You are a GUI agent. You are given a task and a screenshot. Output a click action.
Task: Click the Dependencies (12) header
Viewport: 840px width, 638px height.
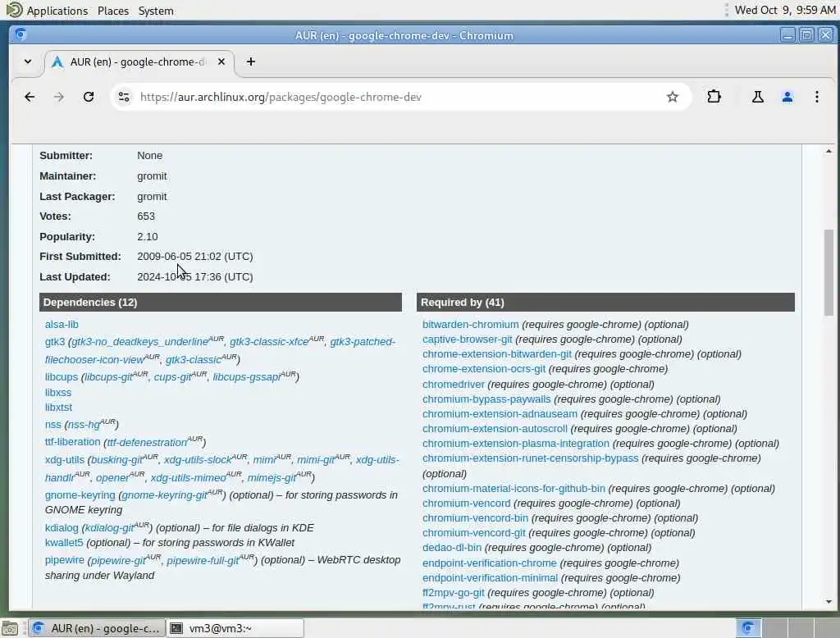[x=220, y=302]
